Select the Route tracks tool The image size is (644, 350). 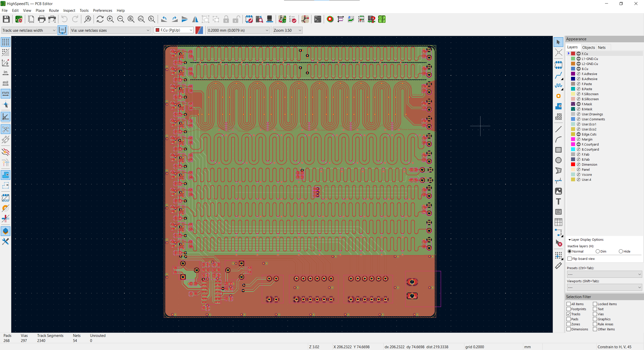pyautogui.click(x=558, y=75)
